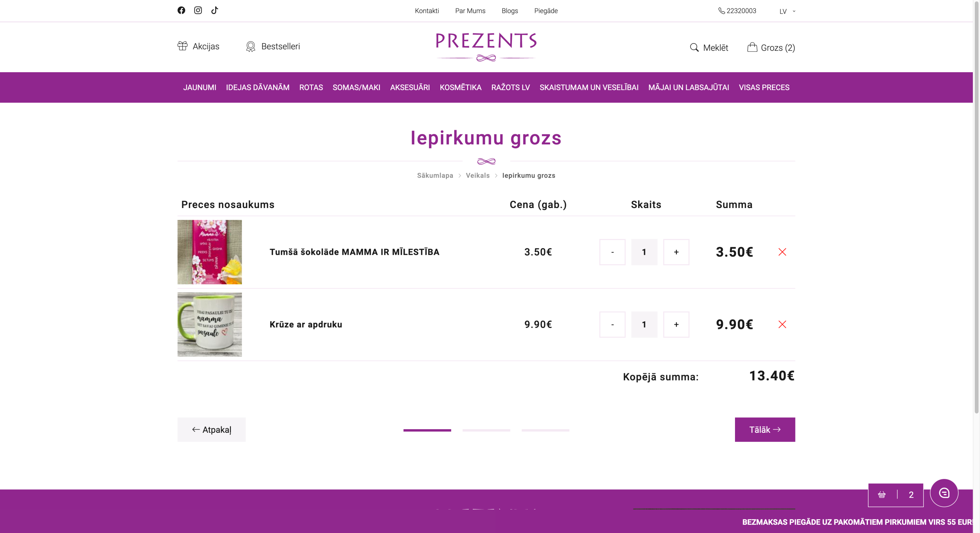Go back with the Atpakaļ button
This screenshot has height=533, width=980.
coord(212,429)
